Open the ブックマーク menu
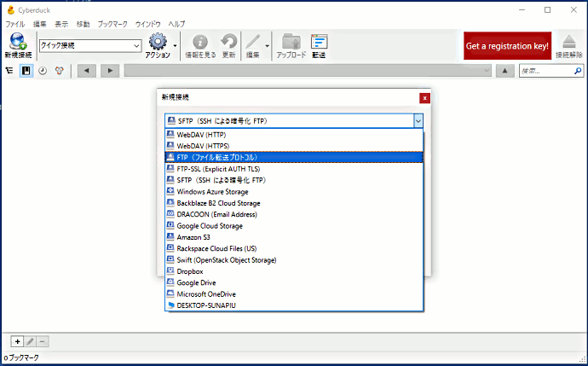 point(114,24)
